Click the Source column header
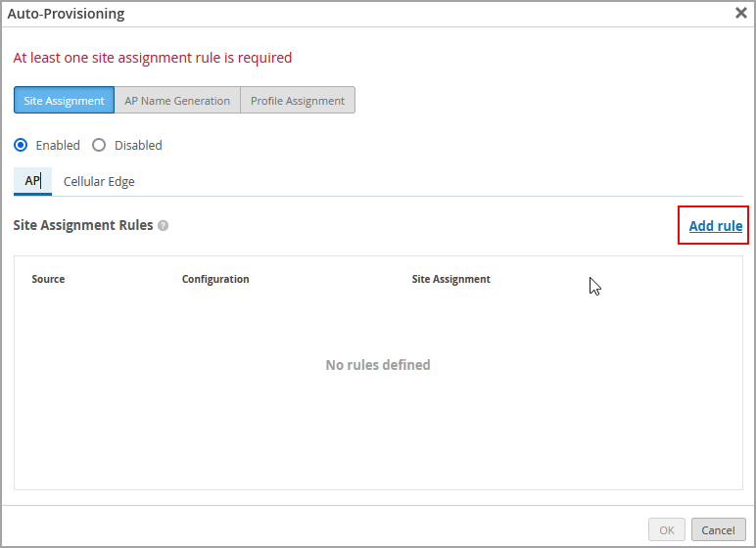 48,279
